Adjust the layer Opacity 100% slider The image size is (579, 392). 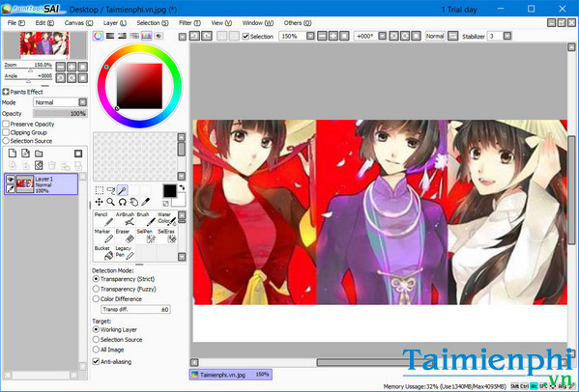60,114
